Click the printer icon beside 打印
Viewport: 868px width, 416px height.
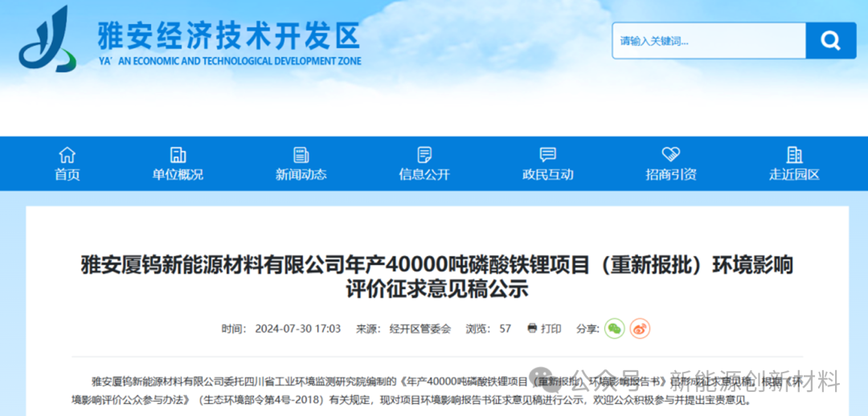pyautogui.click(x=532, y=328)
